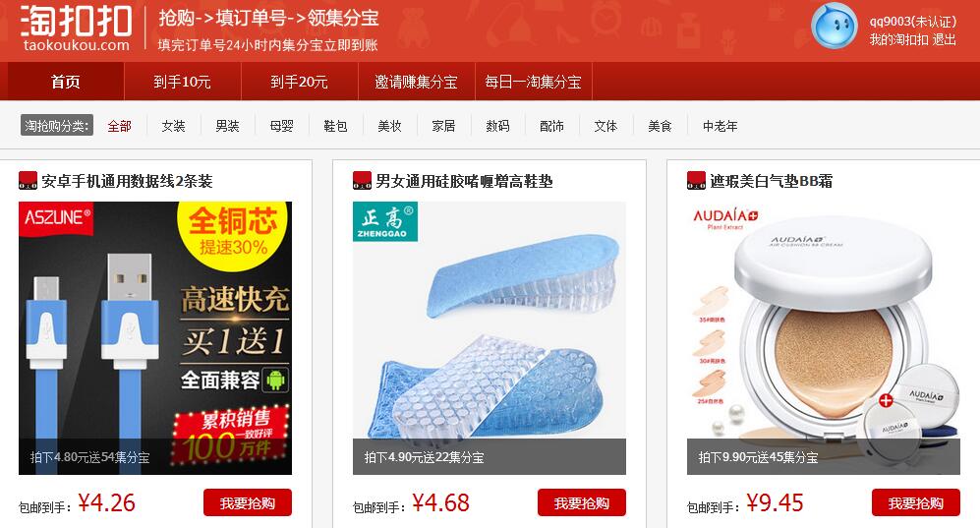This screenshot has height=528, width=980.
Task: Open the blue QQ avatar icon
Action: tap(834, 26)
